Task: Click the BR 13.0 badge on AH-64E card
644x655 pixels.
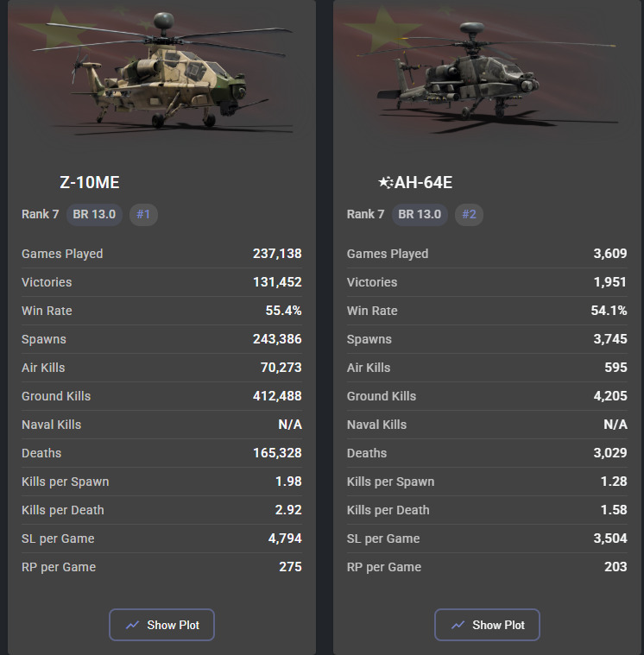Action: coord(420,214)
